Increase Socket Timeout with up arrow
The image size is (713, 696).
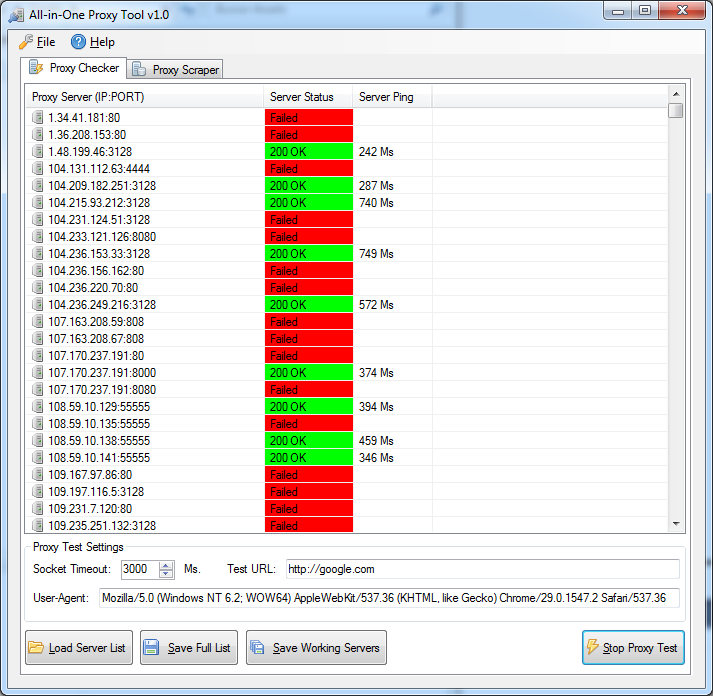[x=166, y=565]
